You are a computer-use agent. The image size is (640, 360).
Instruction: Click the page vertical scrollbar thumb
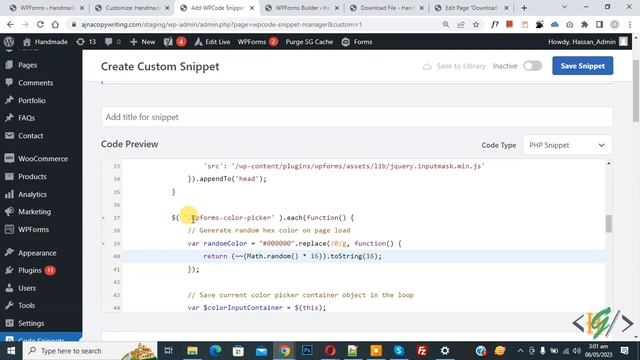(x=636, y=91)
